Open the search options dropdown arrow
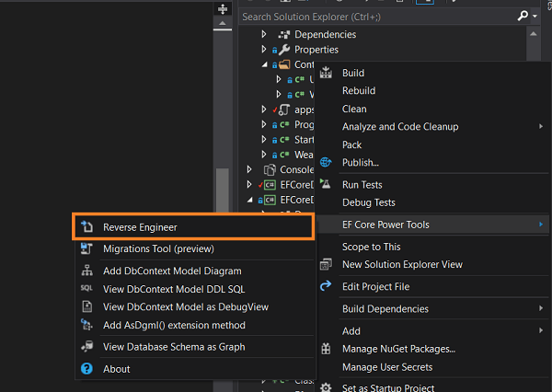This screenshot has width=552, height=392. pos(535,17)
